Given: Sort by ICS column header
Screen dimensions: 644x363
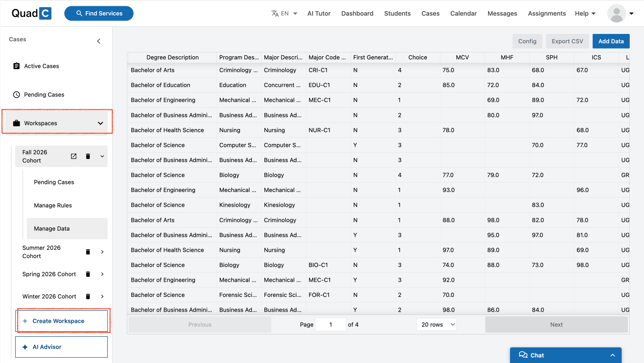Looking at the screenshot, I should click(x=596, y=57).
